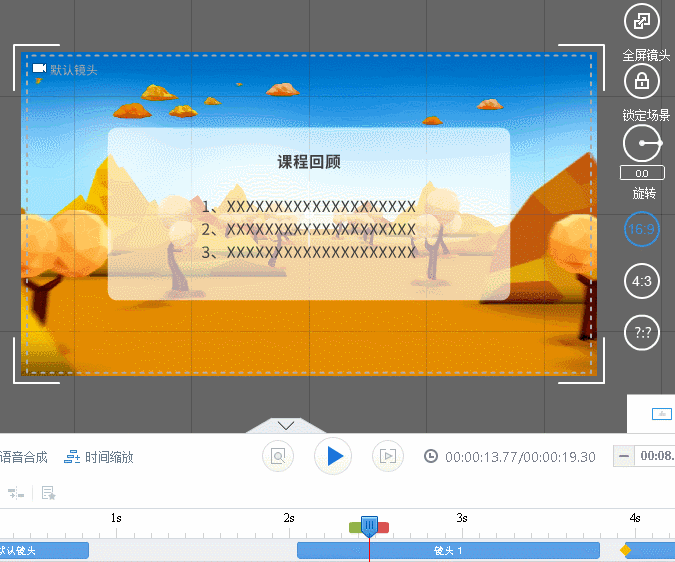Click the 课程回顾 title text on the canvas
The height and width of the screenshot is (562, 675).
[309, 162]
